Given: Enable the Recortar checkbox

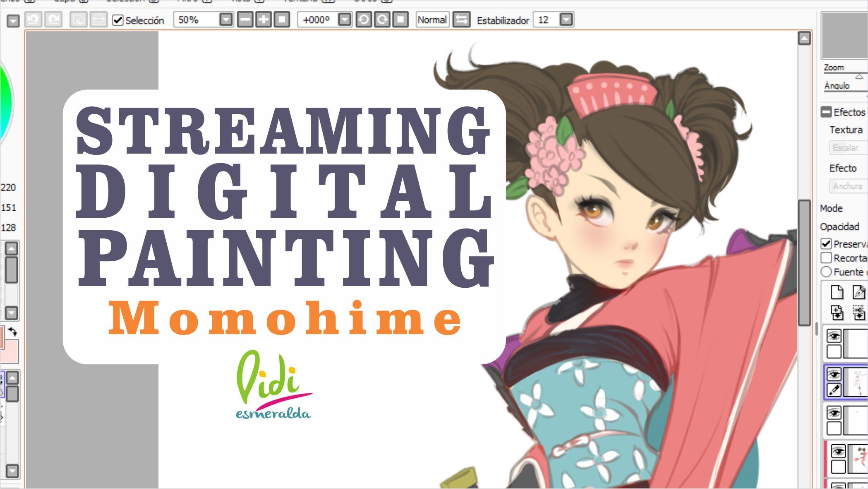Looking at the screenshot, I should (x=826, y=258).
